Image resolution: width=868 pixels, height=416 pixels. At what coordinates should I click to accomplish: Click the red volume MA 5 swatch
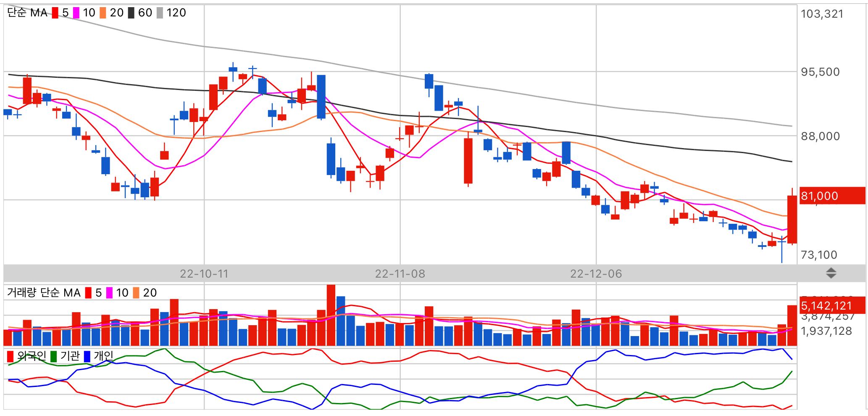[x=88, y=293]
